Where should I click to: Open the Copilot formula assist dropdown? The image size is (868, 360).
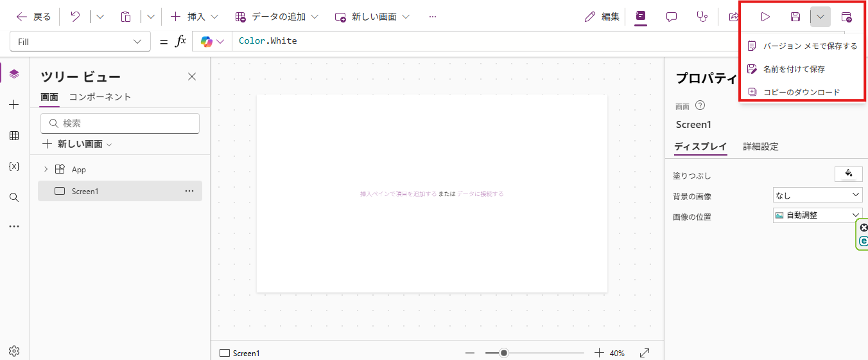(x=213, y=41)
